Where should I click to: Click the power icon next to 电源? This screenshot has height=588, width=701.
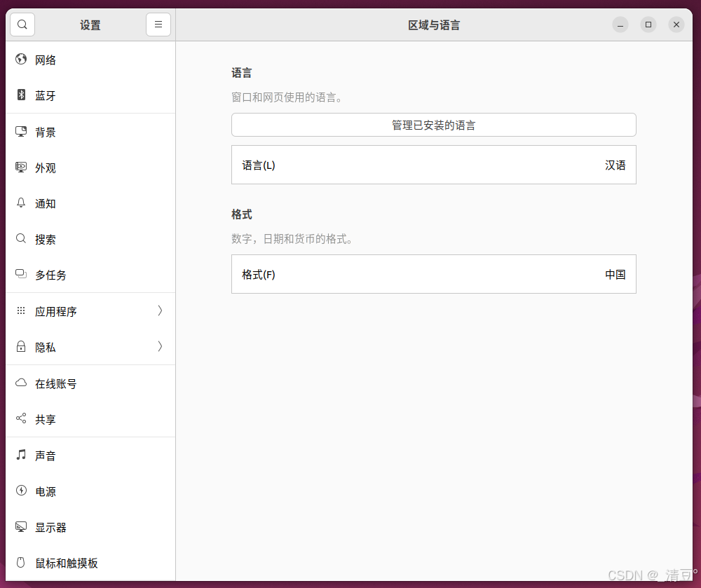tap(21, 491)
